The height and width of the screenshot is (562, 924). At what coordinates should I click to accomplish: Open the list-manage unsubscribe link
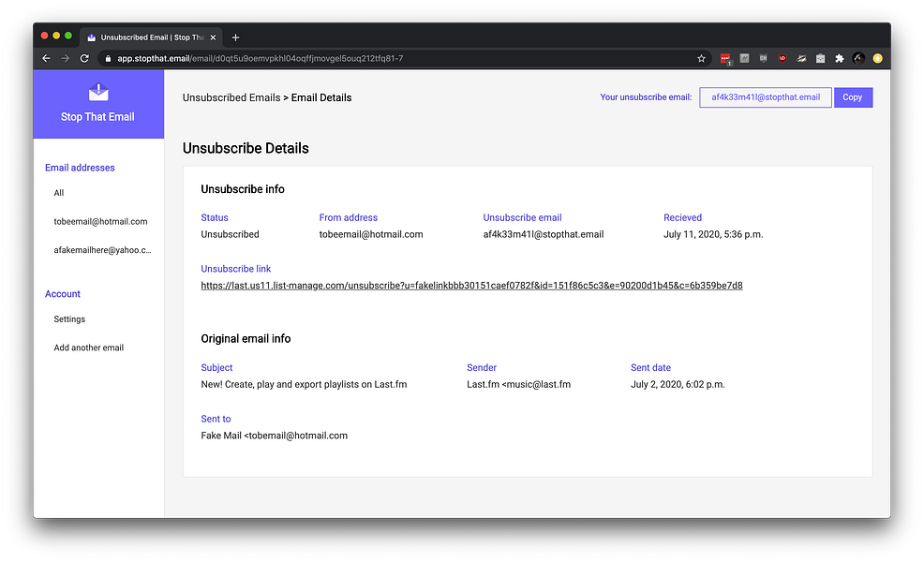pos(471,286)
